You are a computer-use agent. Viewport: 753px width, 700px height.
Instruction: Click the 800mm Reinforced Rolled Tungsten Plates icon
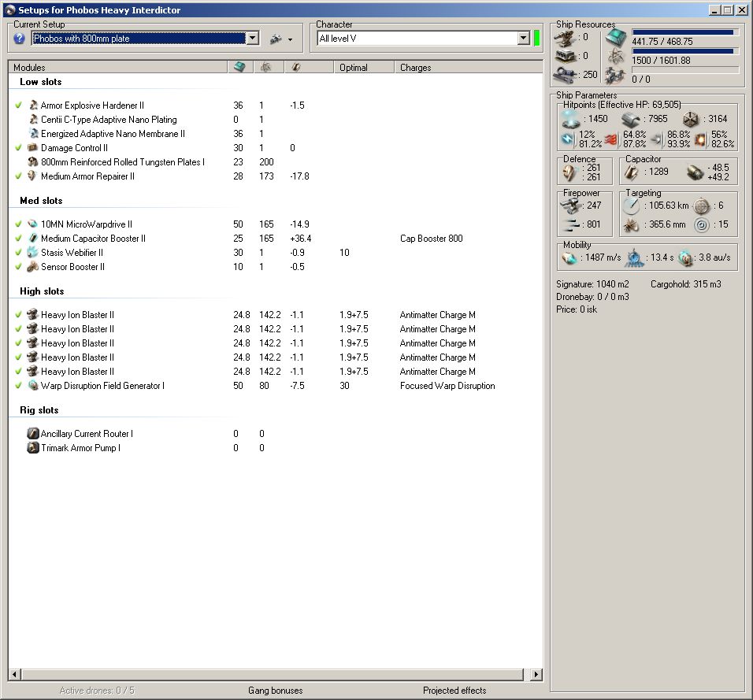(32, 161)
